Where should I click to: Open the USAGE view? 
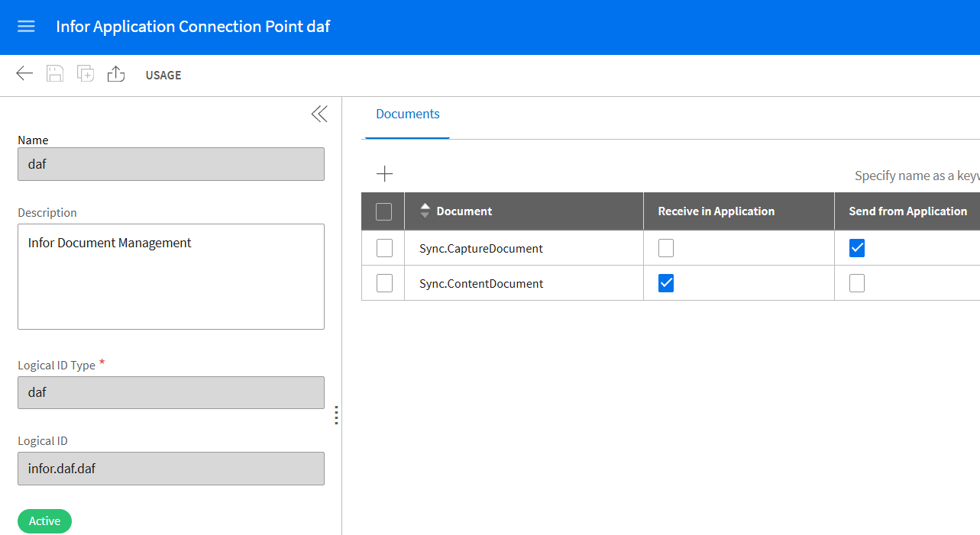pyautogui.click(x=163, y=75)
